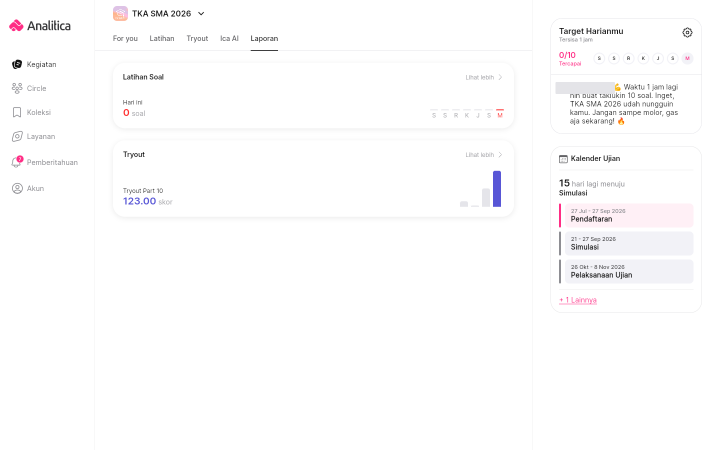This screenshot has width=720, height=450.
Task: Click the + 1 Lainnya link
Action: pos(578,300)
